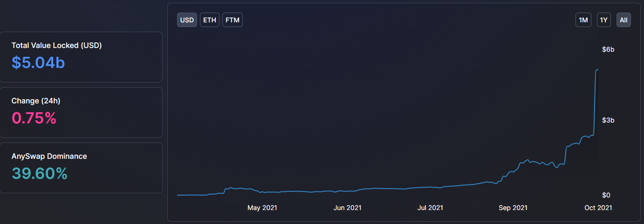Switch chart denomination to FTM
Viewport: 644px width, 224px height.
coord(233,20)
